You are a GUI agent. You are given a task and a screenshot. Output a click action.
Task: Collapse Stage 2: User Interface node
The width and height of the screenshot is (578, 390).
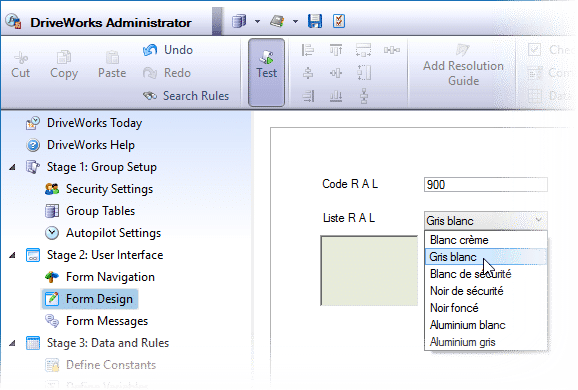pos(13,255)
